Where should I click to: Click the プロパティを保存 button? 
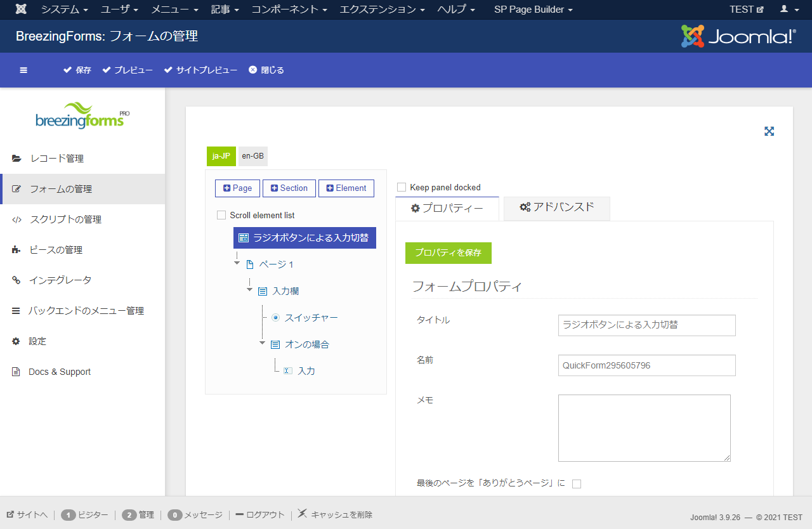point(448,252)
